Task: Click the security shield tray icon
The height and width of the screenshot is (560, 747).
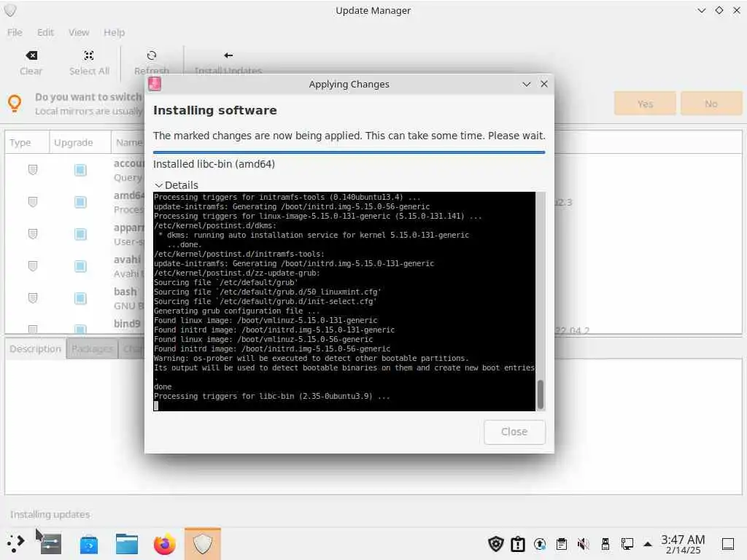Action: 496,544
